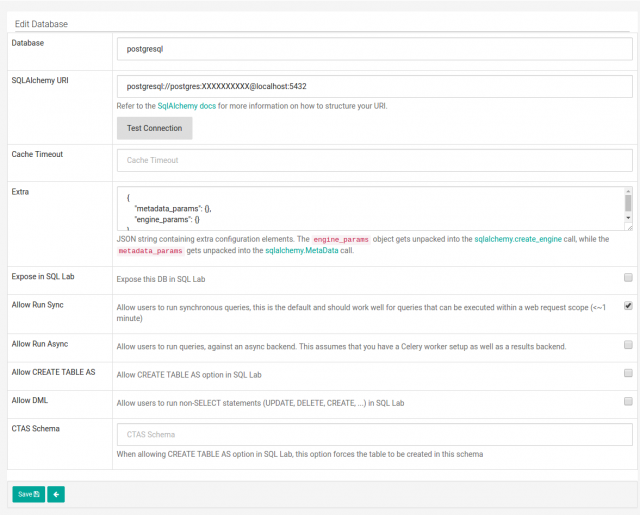Focus the SQLAlchemy URI input field
The height and width of the screenshot is (515, 640).
(x=374, y=86)
